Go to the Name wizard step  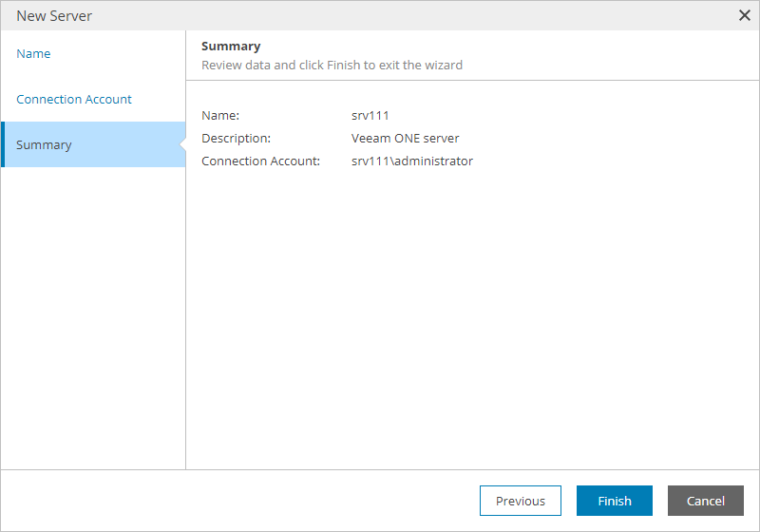tap(34, 54)
